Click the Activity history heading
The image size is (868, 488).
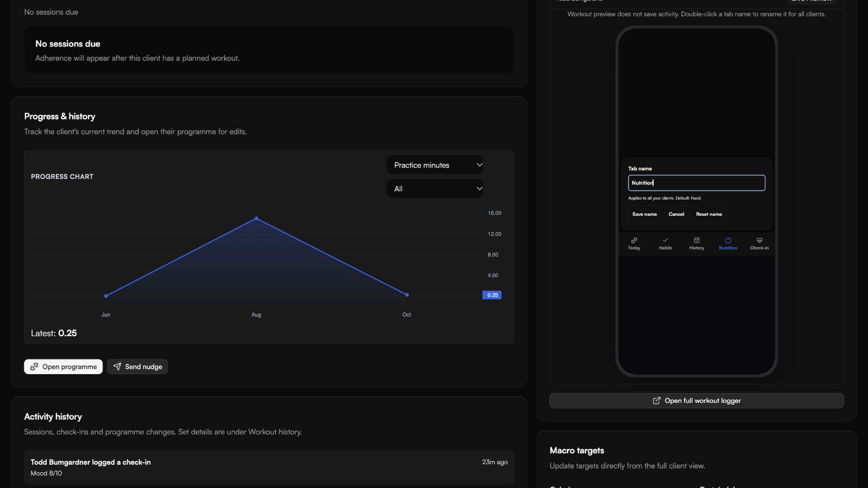53,416
